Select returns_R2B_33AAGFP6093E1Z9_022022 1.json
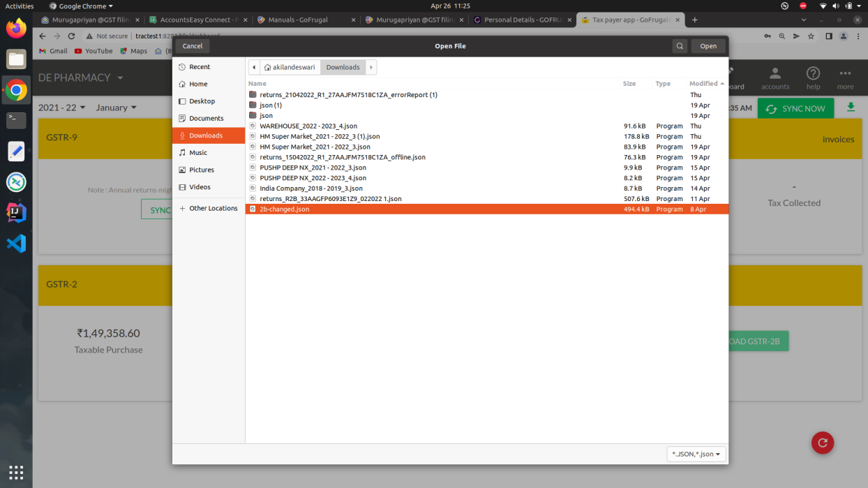The image size is (868, 488). (x=487, y=199)
